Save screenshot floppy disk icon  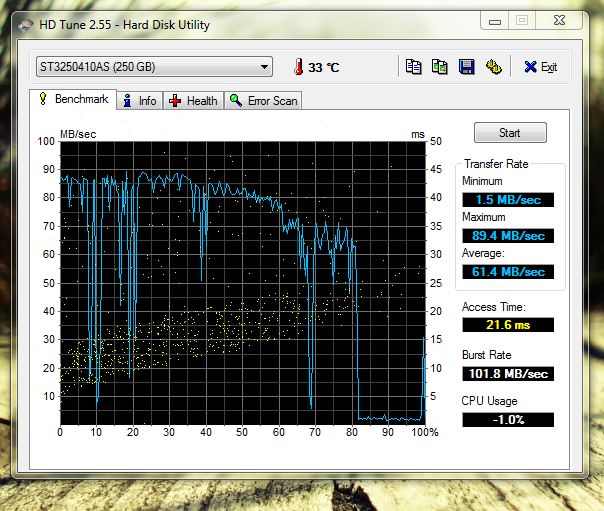(x=466, y=67)
